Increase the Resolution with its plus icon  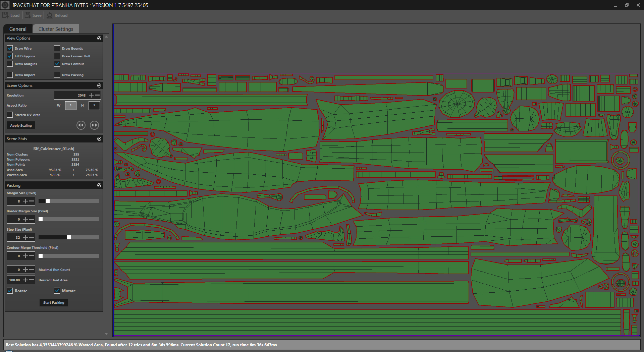[x=91, y=95]
